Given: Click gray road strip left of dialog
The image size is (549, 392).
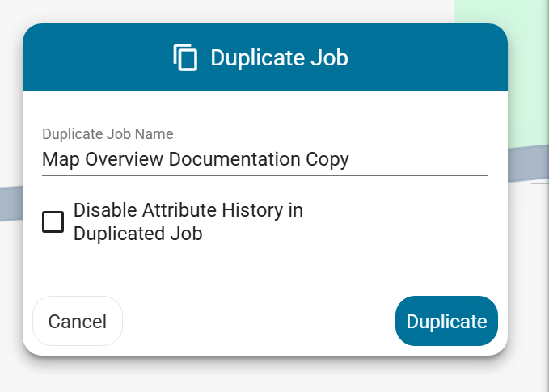Looking at the screenshot, I should pyautogui.click(x=11, y=204).
